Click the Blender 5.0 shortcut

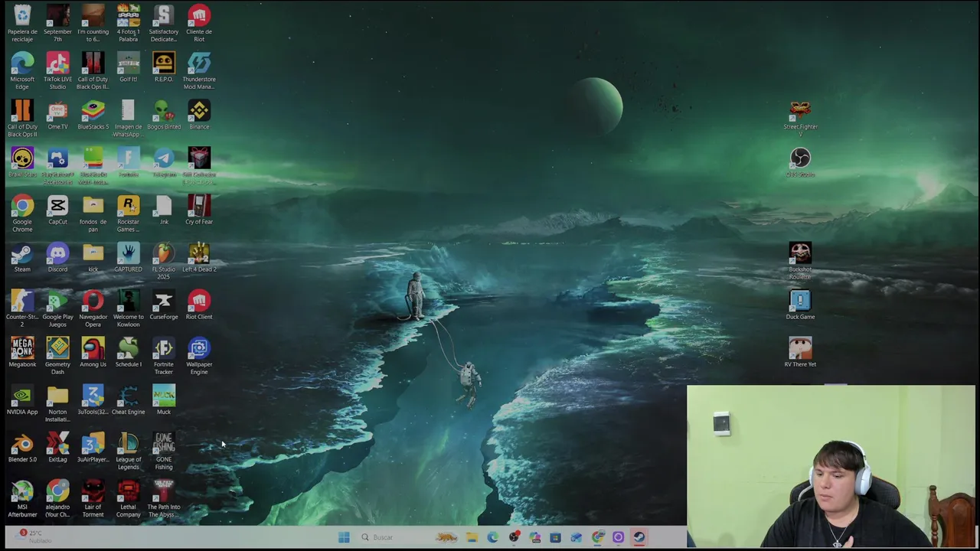22,447
